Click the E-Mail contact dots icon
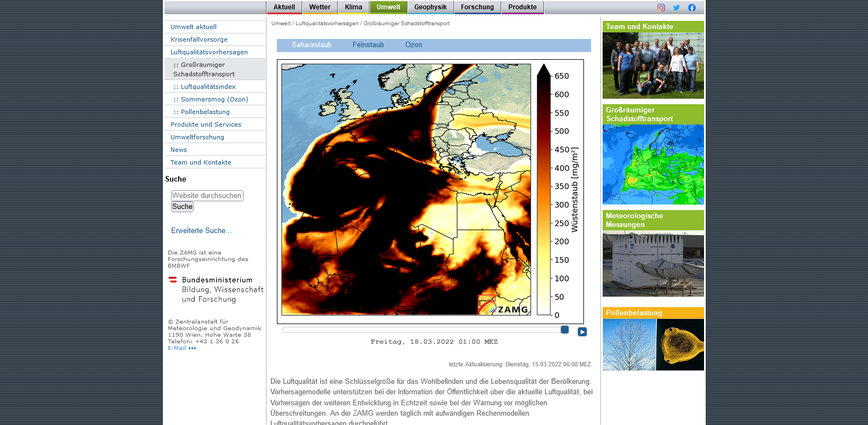The width and height of the screenshot is (868, 425). click(192, 348)
